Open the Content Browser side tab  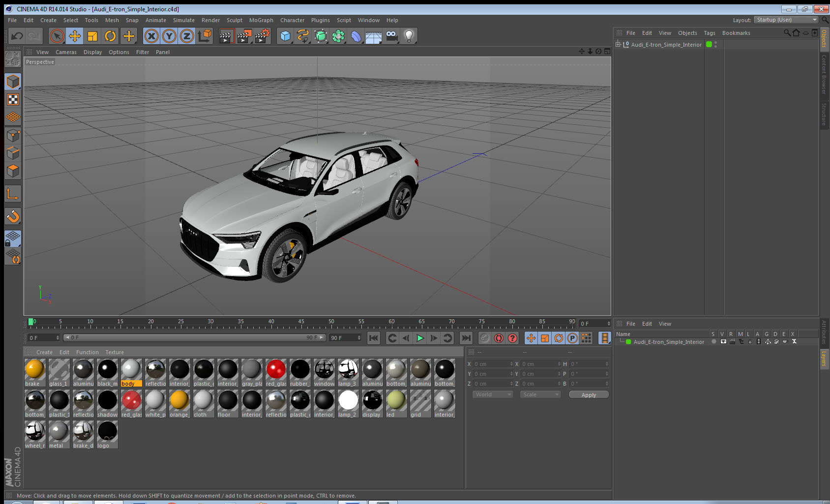[x=824, y=74]
